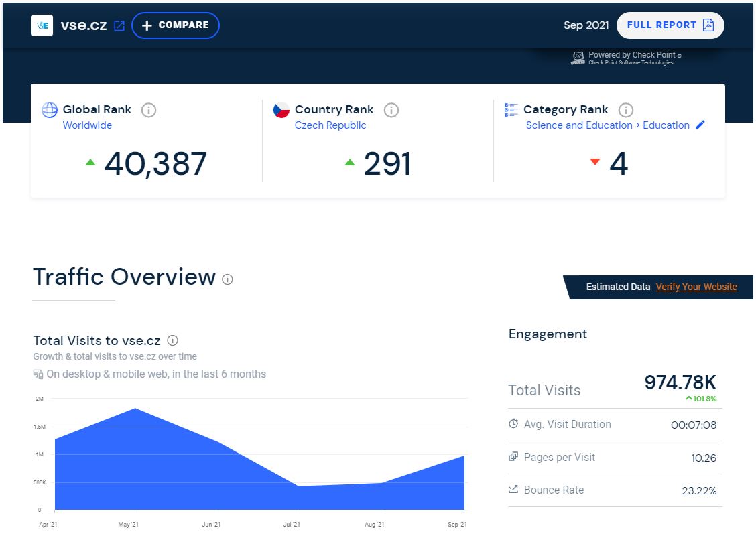Click the PDF icon in Full Report

(x=708, y=25)
